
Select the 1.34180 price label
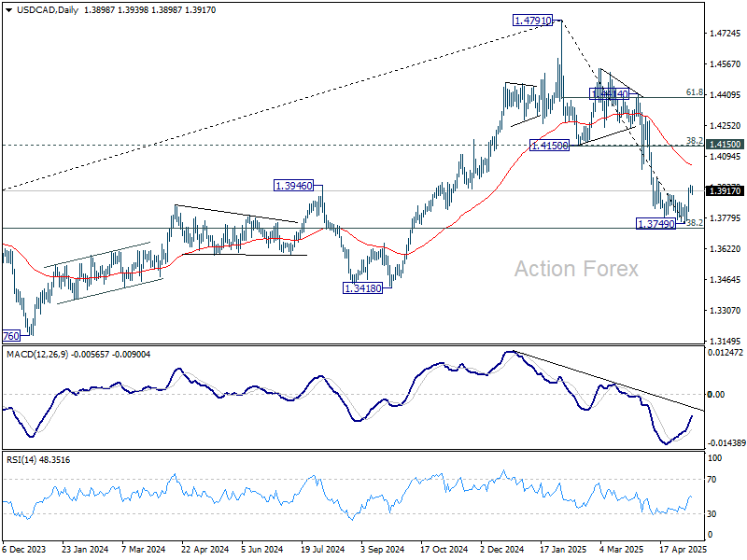(362, 288)
